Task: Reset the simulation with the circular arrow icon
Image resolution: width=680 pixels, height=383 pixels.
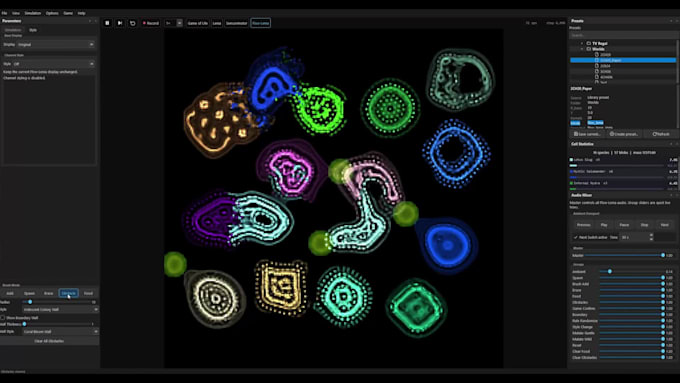Action: click(x=133, y=23)
